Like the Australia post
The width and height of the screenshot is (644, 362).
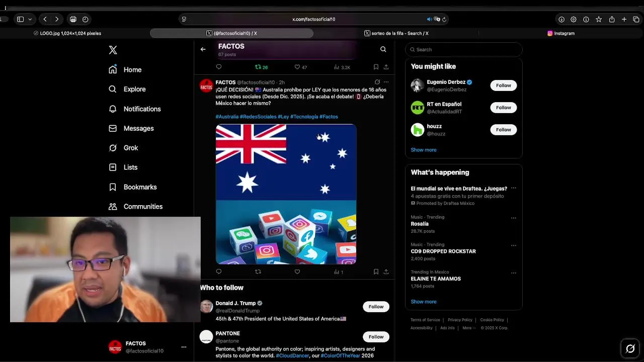(297, 271)
